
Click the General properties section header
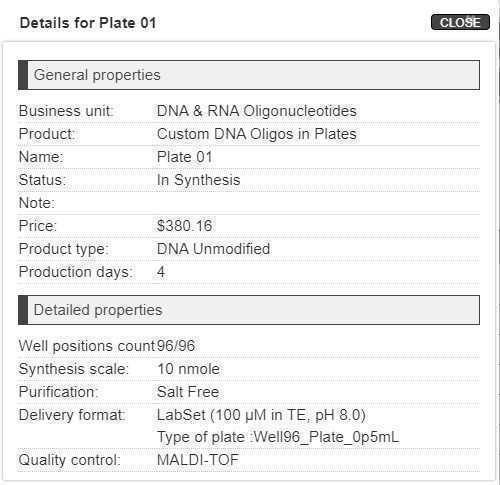[x=249, y=75]
